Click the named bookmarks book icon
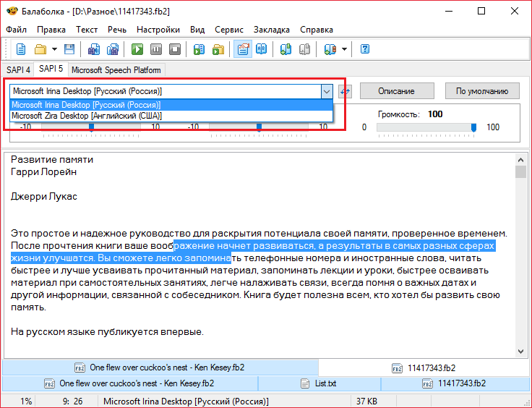532x408 pixels. [330, 49]
